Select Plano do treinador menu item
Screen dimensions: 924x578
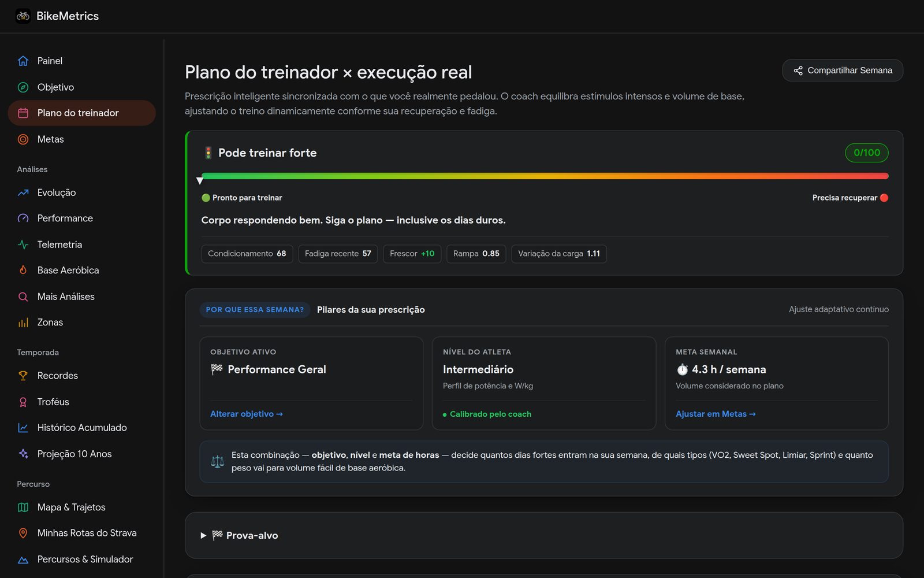(82, 113)
